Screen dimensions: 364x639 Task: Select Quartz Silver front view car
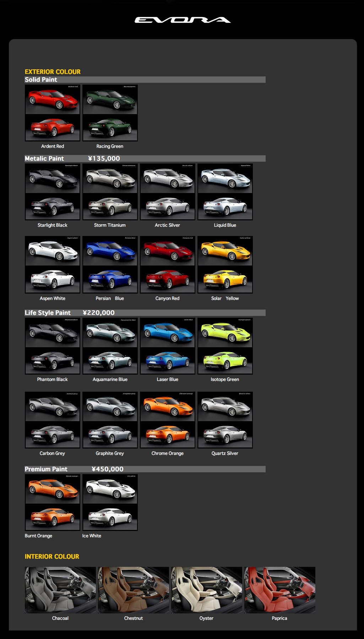click(225, 407)
